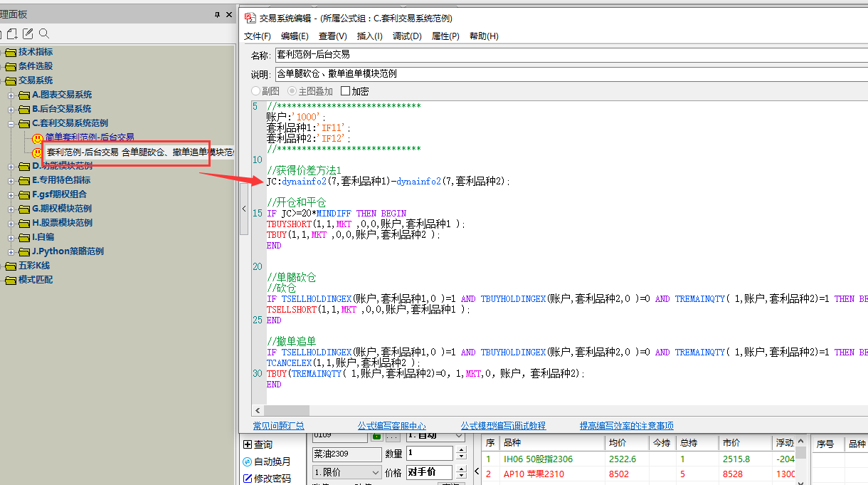This screenshot has width=868, height=485.
Task: Select the 副图 radio button
Action: (256, 91)
